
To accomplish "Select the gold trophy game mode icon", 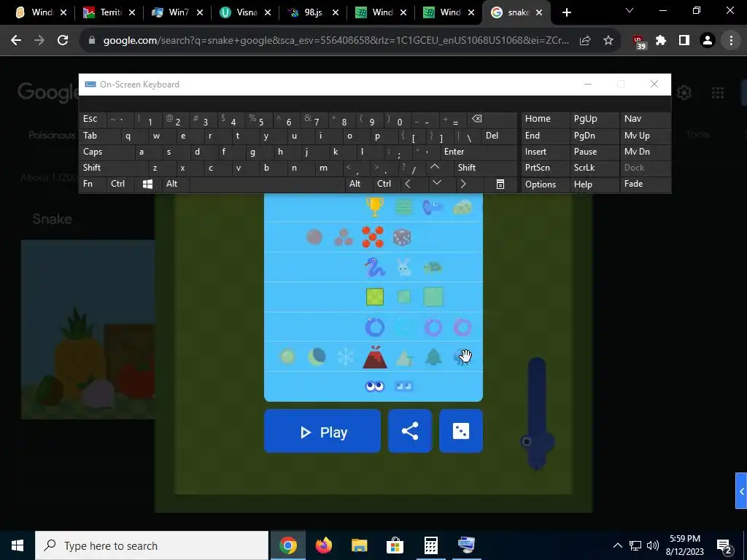I will [374, 207].
